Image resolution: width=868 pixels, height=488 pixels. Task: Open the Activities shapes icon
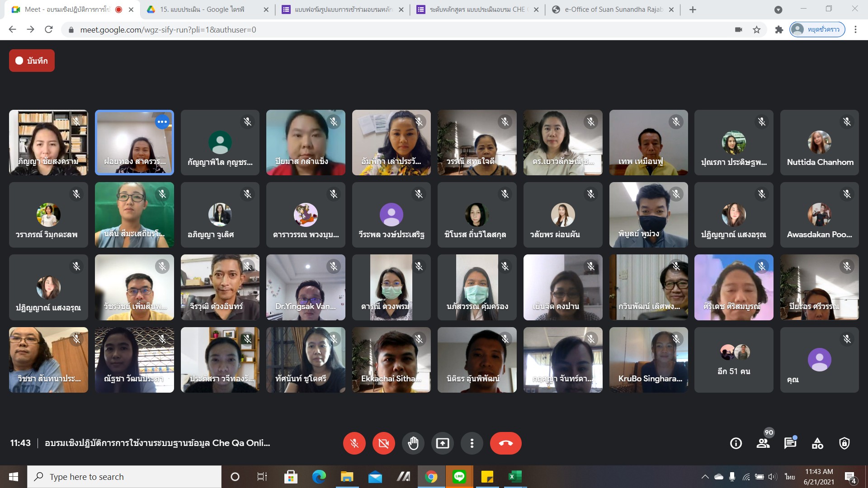coord(817,443)
